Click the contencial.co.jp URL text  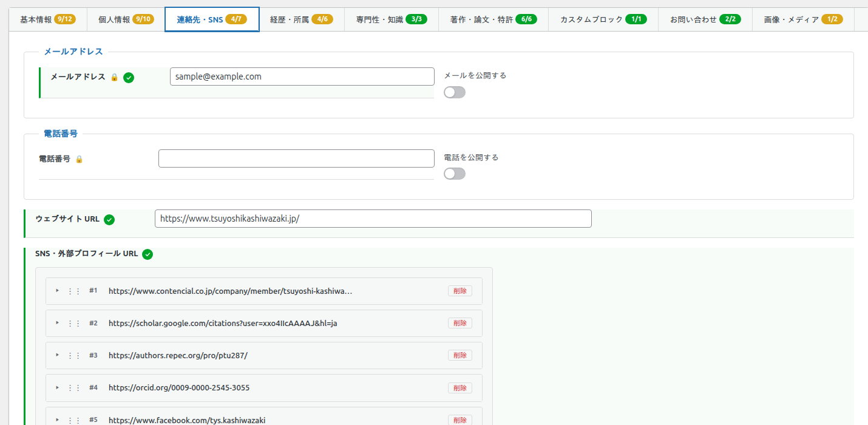[231, 291]
